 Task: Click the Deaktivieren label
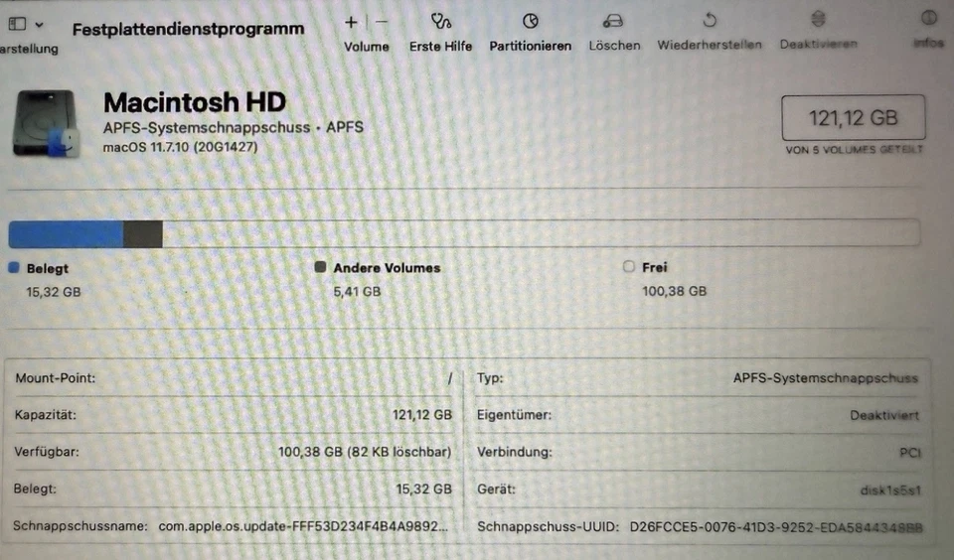click(x=819, y=45)
